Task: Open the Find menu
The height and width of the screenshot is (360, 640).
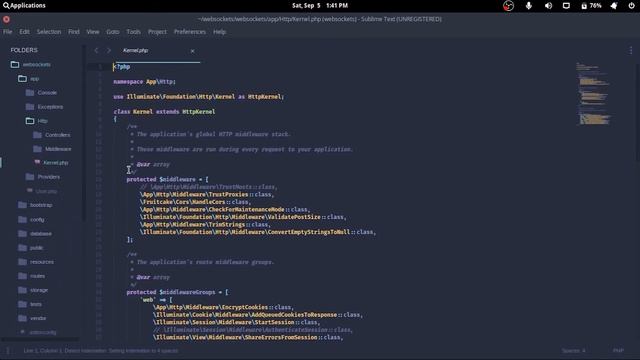Action: click(x=74, y=32)
